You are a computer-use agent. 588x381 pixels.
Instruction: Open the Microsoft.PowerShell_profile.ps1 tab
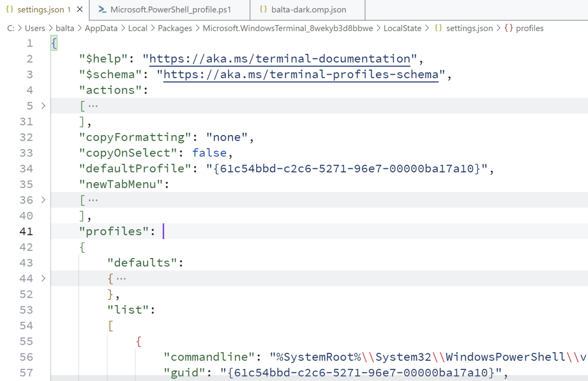pyautogui.click(x=170, y=10)
